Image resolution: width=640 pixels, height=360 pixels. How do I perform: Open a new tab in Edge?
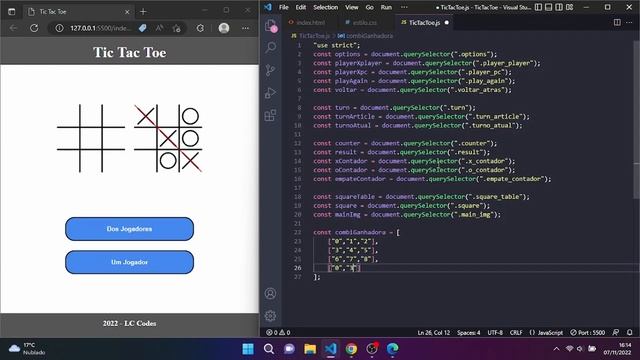point(143,12)
